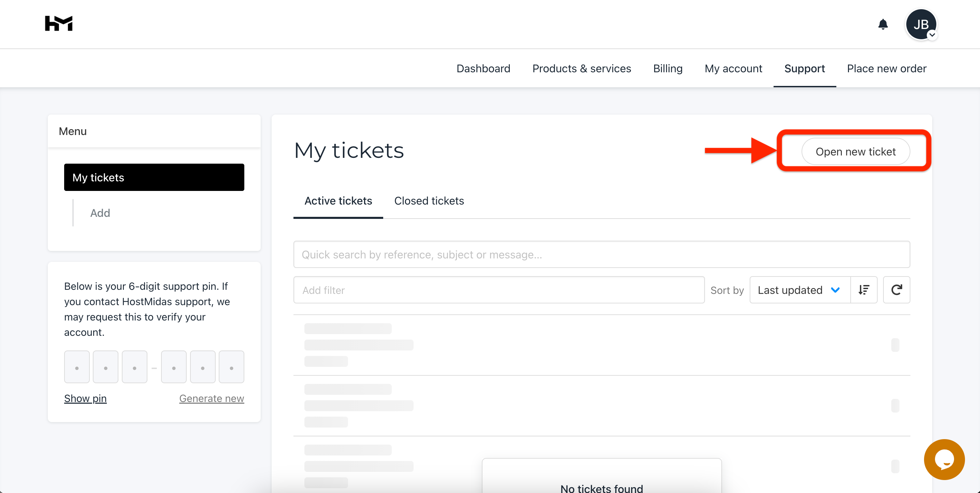
Task: Click the Add filter field
Action: 499,290
